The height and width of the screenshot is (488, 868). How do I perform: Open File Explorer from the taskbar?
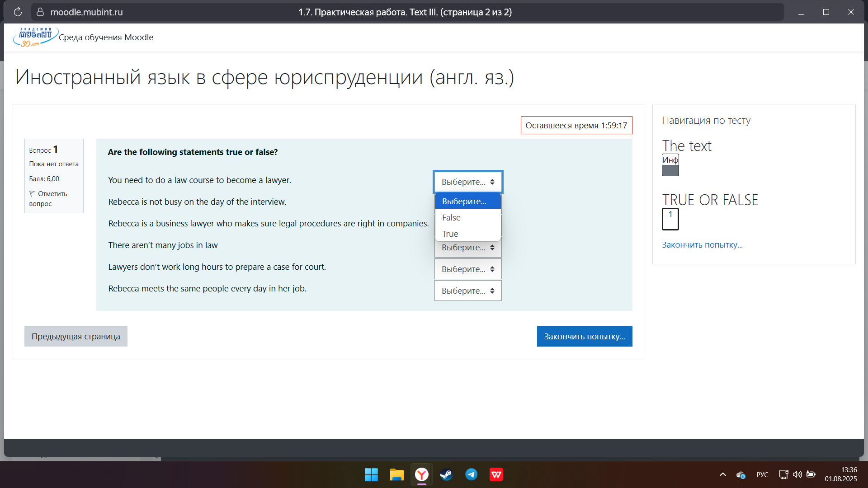click(396, 474)
